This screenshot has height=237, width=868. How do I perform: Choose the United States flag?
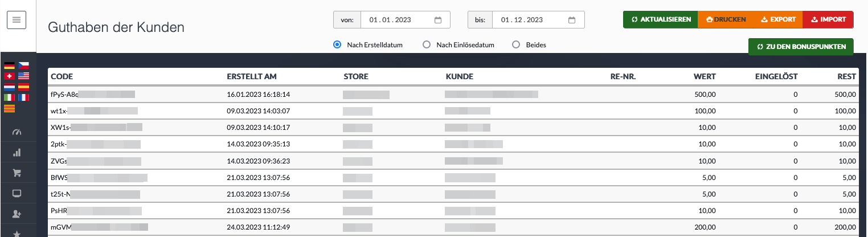click(23, 76)
